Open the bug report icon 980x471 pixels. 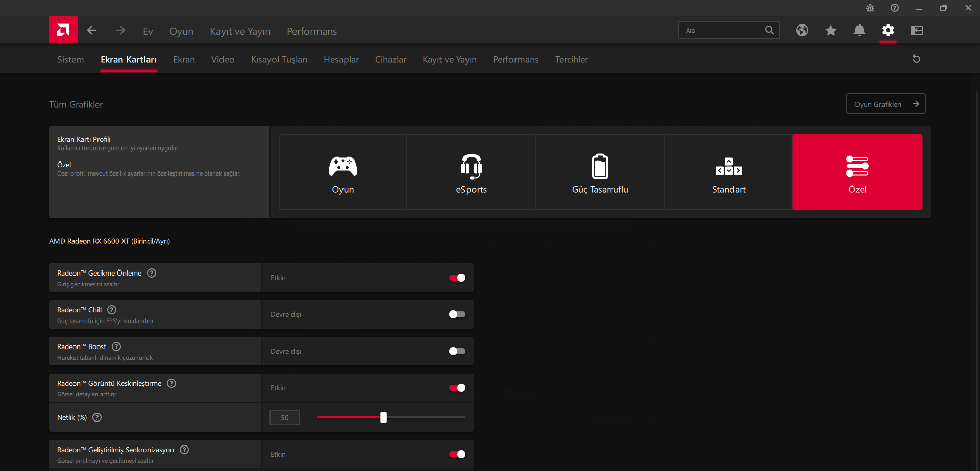870,8
